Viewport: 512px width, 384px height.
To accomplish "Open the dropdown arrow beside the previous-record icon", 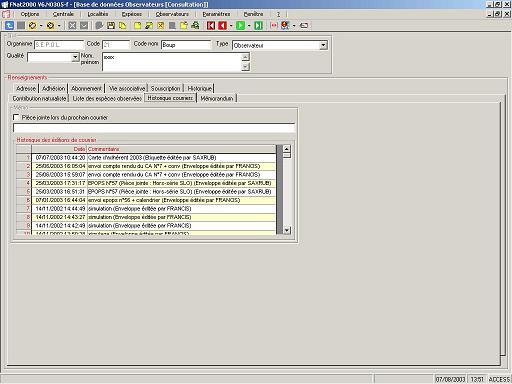I will (231, 26).
